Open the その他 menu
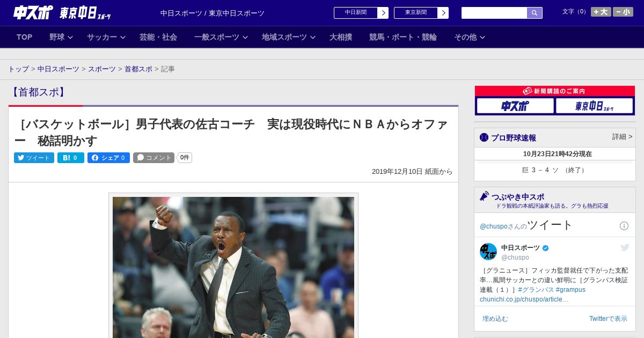 pos(465,37)
